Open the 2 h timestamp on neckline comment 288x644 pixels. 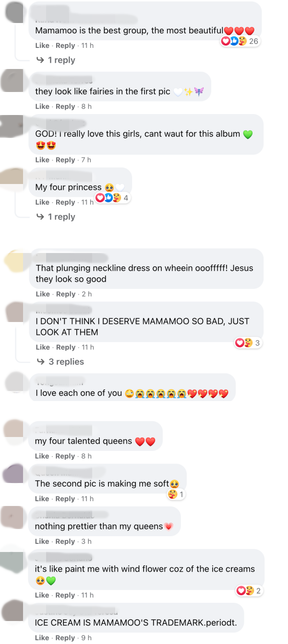(x=86, y=294)
